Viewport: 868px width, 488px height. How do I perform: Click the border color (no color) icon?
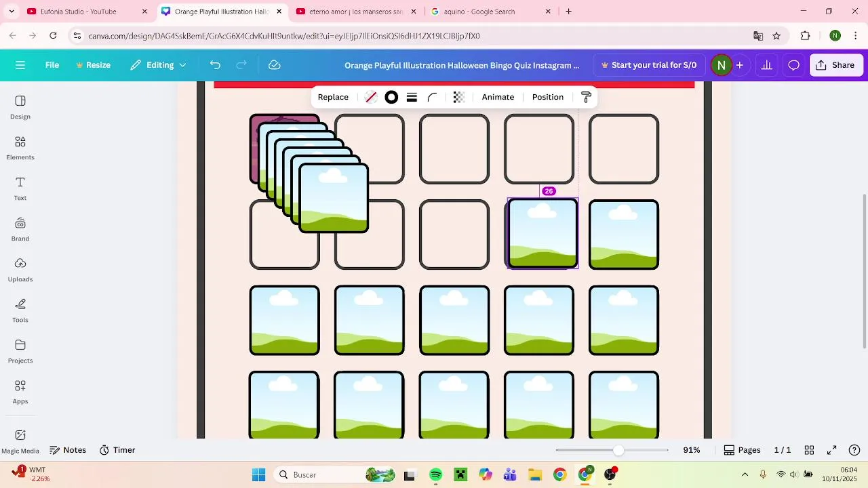point(371,97)
